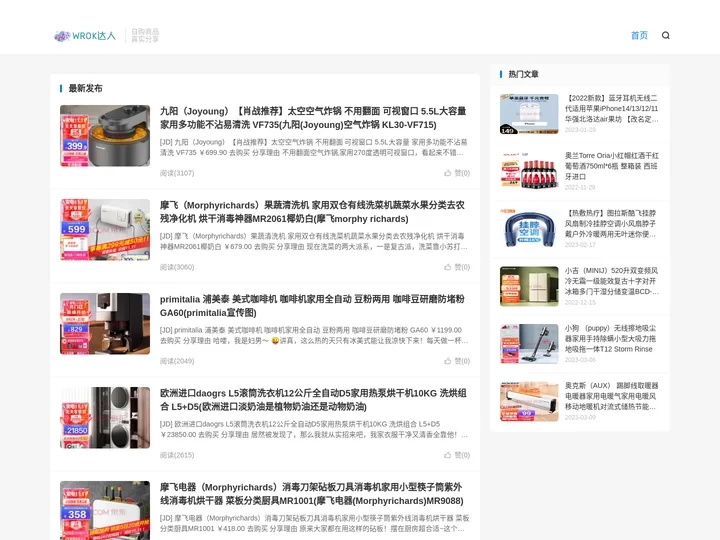Click the 果蔬清洗机 599 thumbnail

105,230
